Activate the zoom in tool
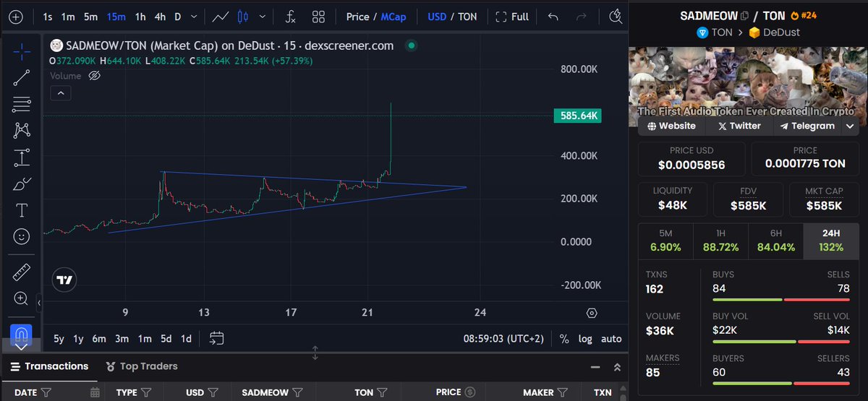Image resolution: width=868 pixels, height=401 pixels. tap(22, 298)
